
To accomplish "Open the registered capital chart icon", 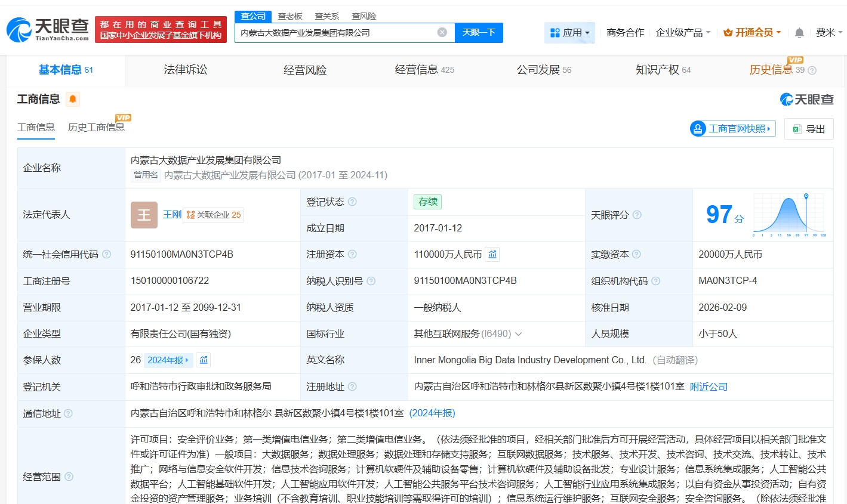I will point(492,255).
